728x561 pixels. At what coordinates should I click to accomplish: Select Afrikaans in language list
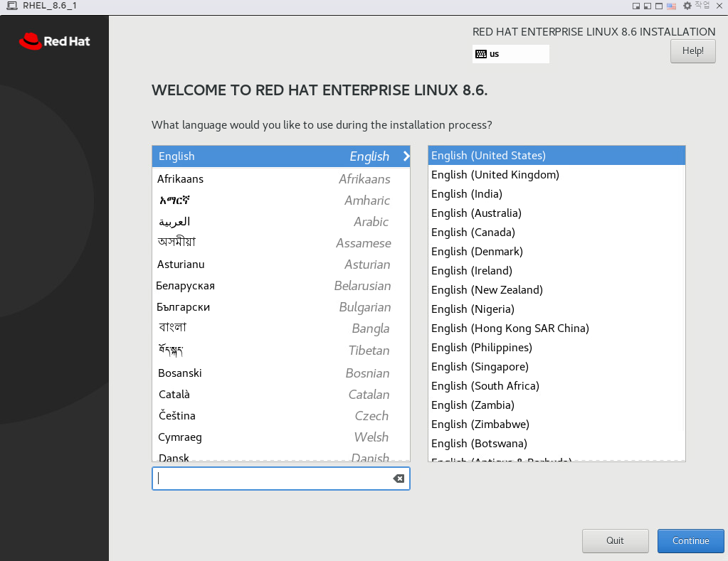281,178
